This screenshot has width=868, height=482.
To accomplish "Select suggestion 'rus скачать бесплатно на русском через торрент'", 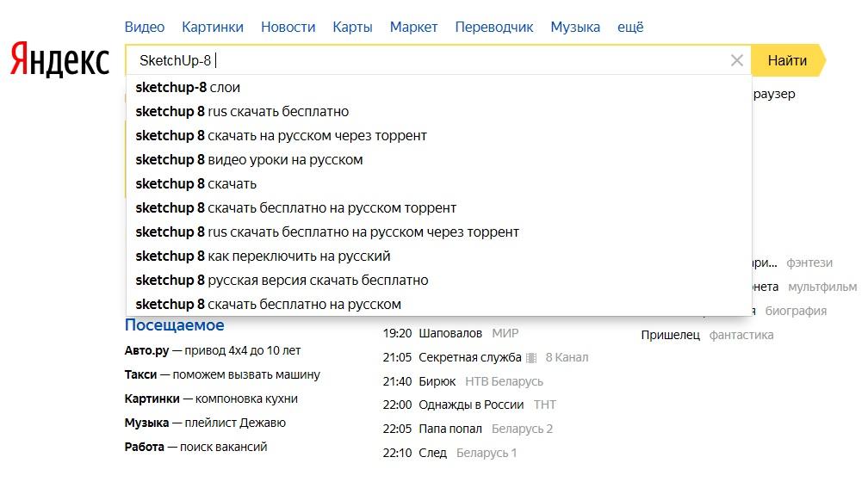I will [x=439, y=232].
